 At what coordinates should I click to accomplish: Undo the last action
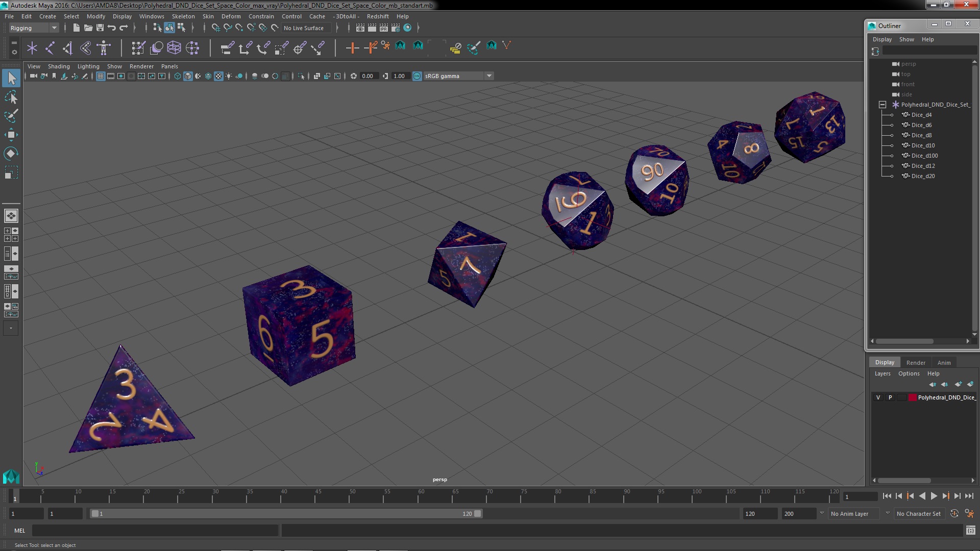pyautogui.click(x=112, y=28)
